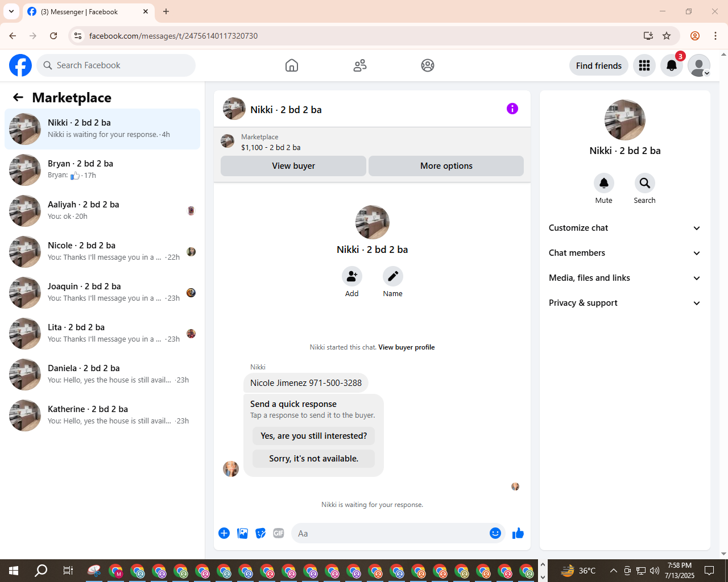
Task: Choose a GIF in composer
Action: coord(279,533)
